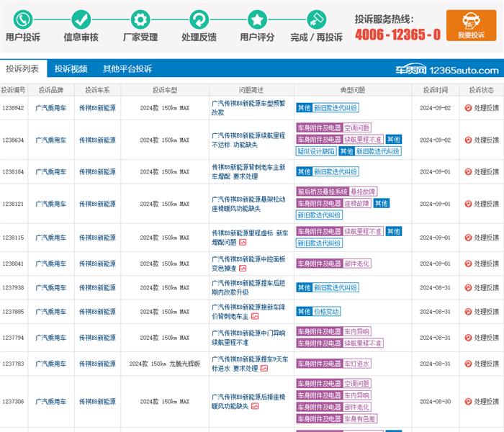Click the 投诉时间 column header

coord(436,90)
